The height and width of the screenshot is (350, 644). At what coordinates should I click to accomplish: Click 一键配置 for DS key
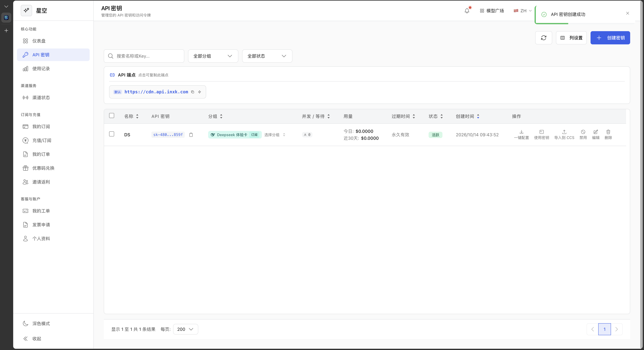point(521,135)
